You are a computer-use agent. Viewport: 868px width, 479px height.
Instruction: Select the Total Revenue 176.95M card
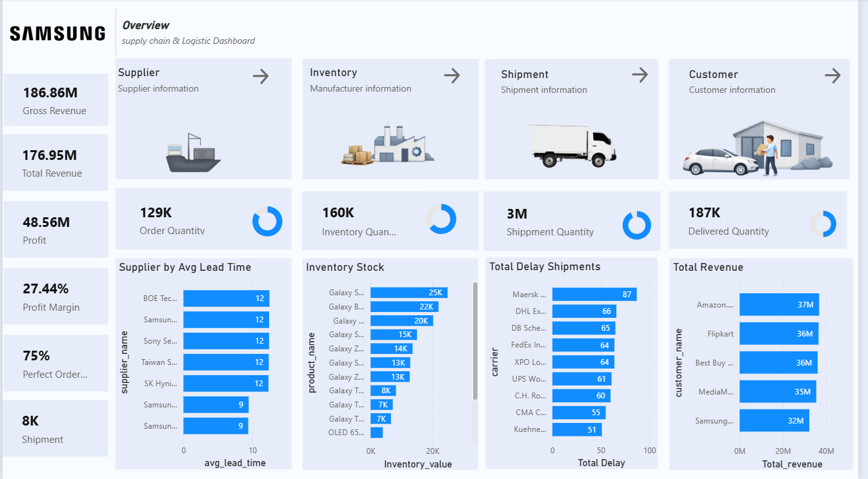[56, 162]
